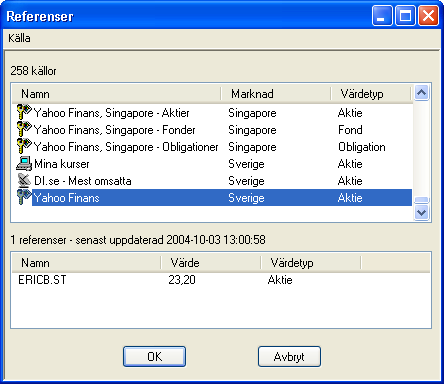The width and height of the screenshot is (444, 384).
Task: Sort references by Namn column header
Action: 86,263
